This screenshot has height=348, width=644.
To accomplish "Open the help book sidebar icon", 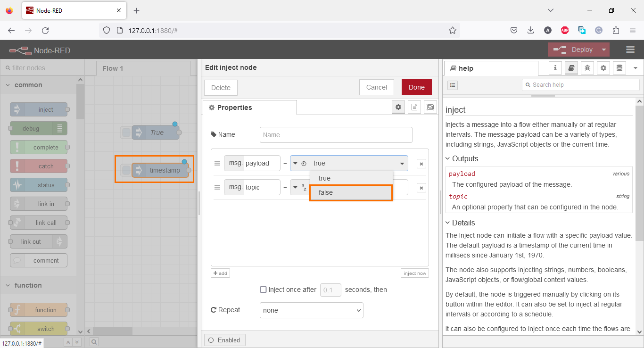I will click(571, 68).
